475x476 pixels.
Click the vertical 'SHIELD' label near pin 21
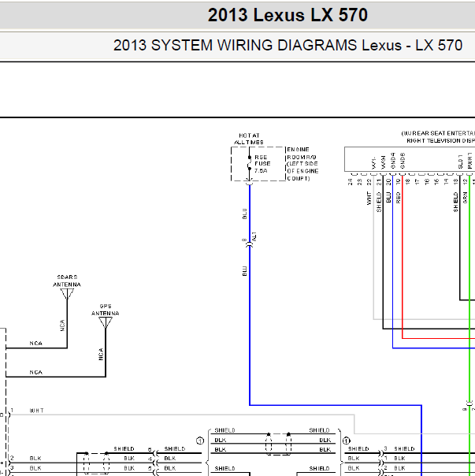[379, 202]
